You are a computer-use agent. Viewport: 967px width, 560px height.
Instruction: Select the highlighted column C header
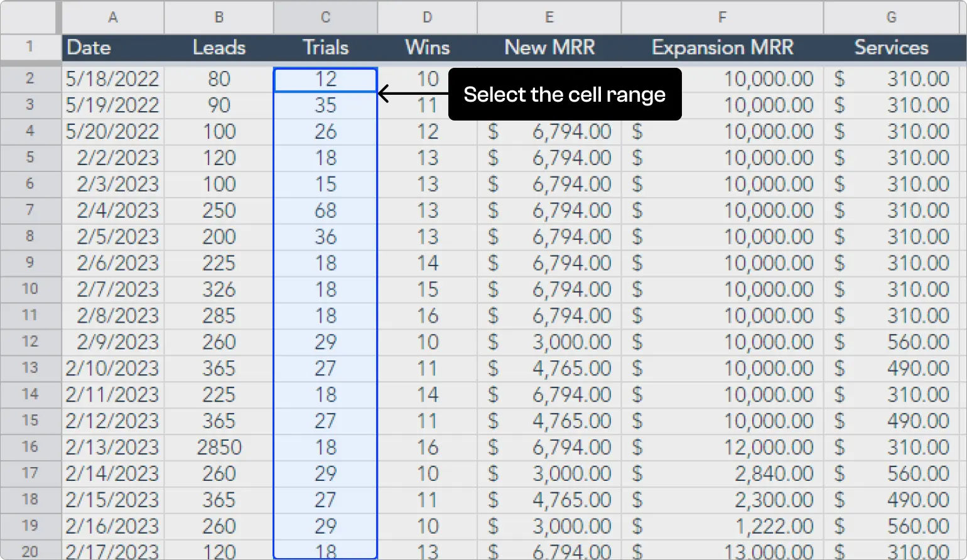[x=325, y=18]
